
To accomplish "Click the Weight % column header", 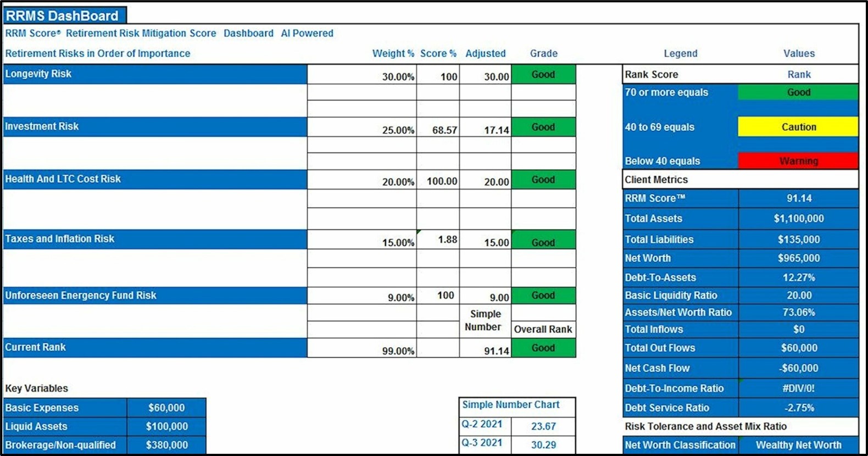I will [393, 53].
